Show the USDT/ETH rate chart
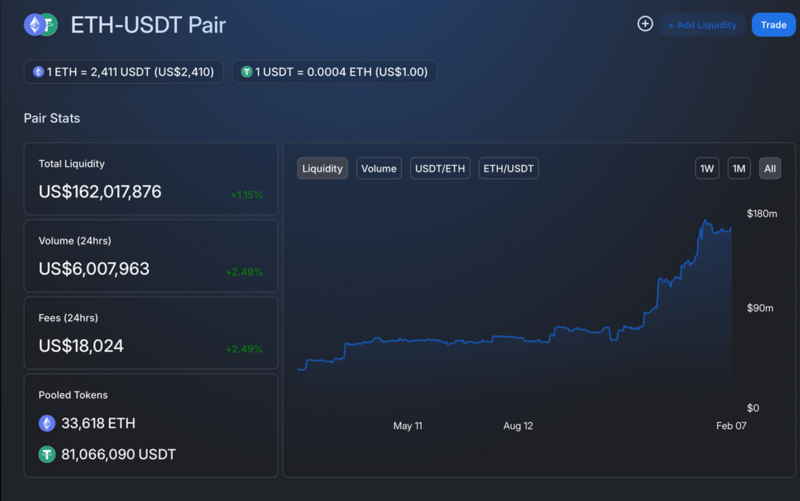This screenshot has height=501, width=800. coord(440,168)
